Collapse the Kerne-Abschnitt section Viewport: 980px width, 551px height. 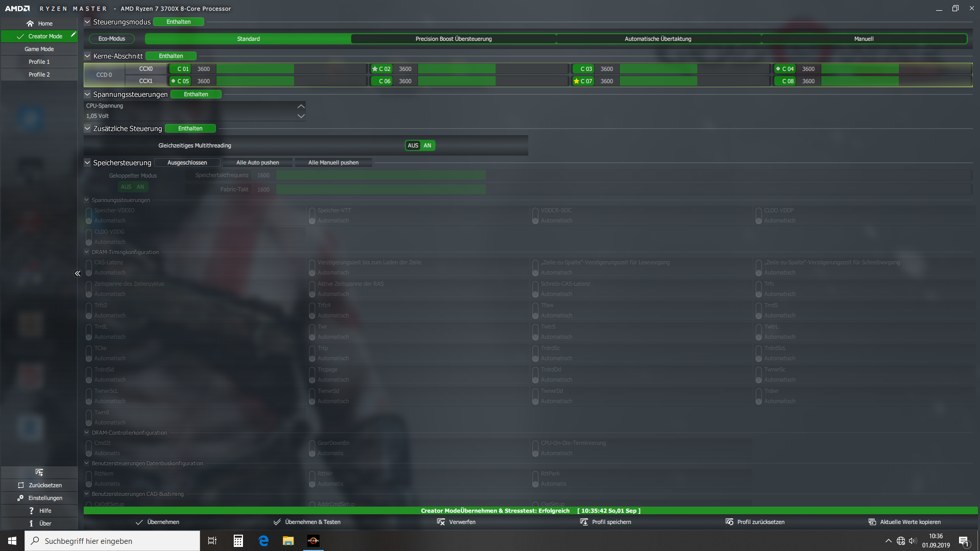coord(87,56)
